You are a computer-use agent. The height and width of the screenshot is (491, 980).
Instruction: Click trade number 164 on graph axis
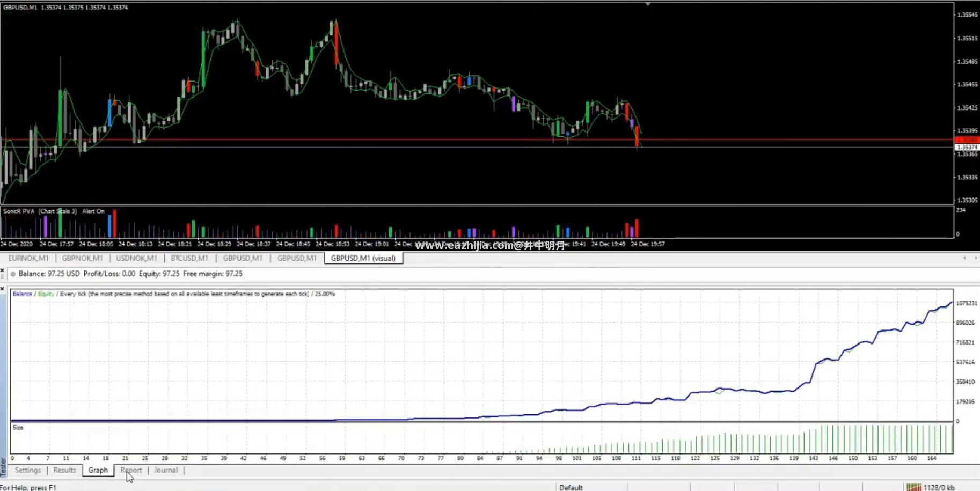click(932, 458)
